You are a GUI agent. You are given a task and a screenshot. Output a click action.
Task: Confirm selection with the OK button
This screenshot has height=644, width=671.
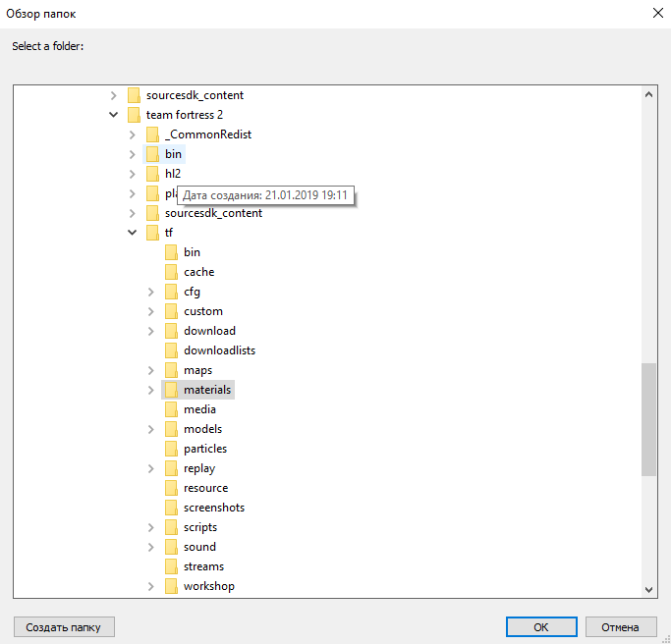(541, 627)
